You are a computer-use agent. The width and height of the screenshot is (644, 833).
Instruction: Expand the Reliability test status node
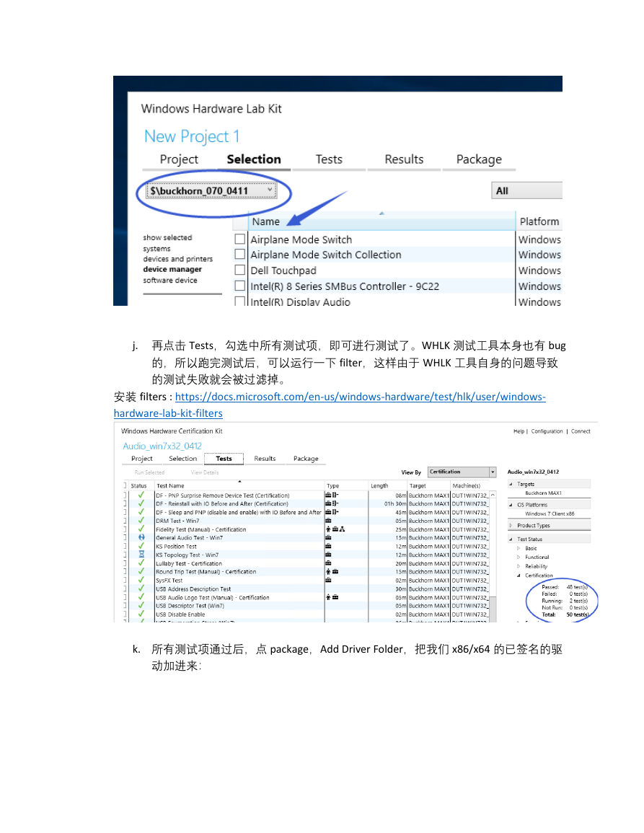point(519,566)
